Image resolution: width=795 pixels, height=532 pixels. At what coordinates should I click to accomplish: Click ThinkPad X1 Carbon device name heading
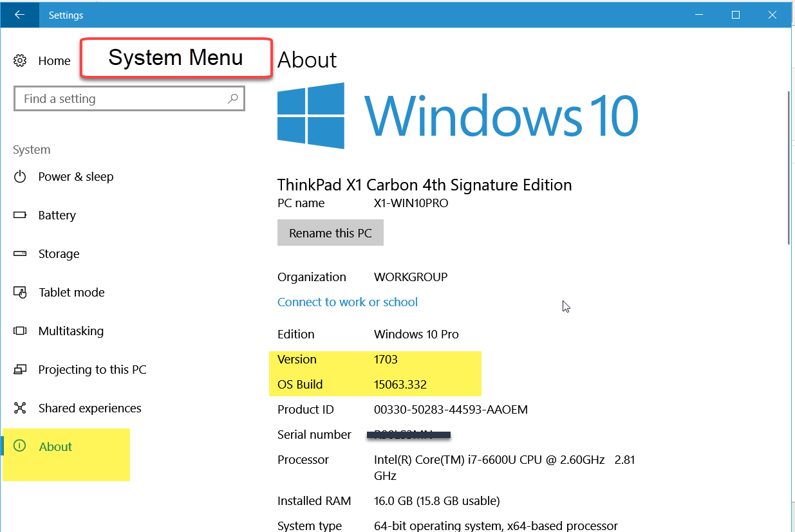point(424,185)
